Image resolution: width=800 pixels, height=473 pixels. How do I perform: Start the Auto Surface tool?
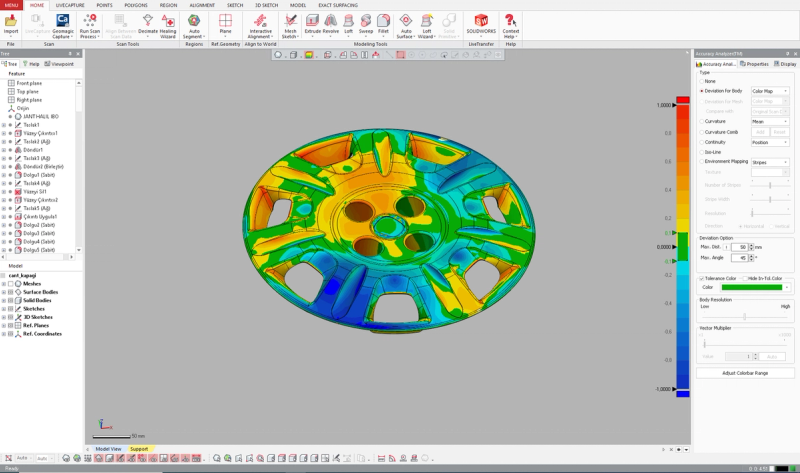coord(406,27)
